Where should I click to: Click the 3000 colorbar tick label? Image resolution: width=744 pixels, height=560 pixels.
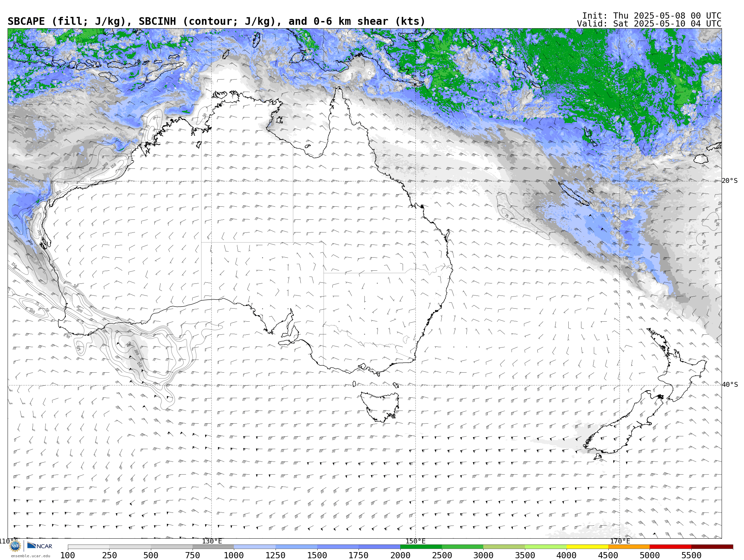(x=483, y=555)
